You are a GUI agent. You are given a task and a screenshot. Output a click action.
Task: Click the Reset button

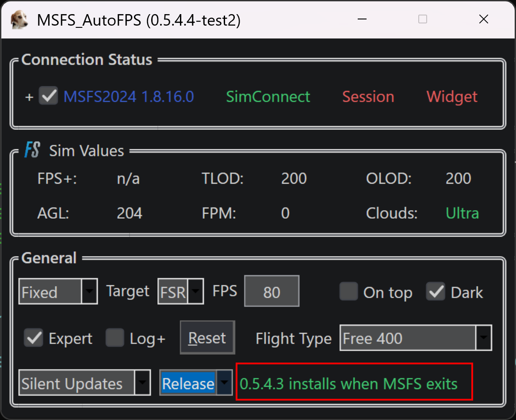207,337
